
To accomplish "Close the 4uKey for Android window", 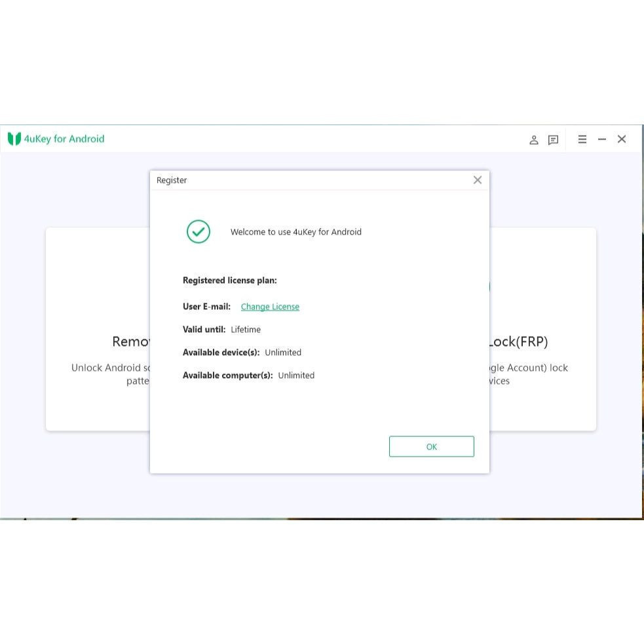I will 622,140.
